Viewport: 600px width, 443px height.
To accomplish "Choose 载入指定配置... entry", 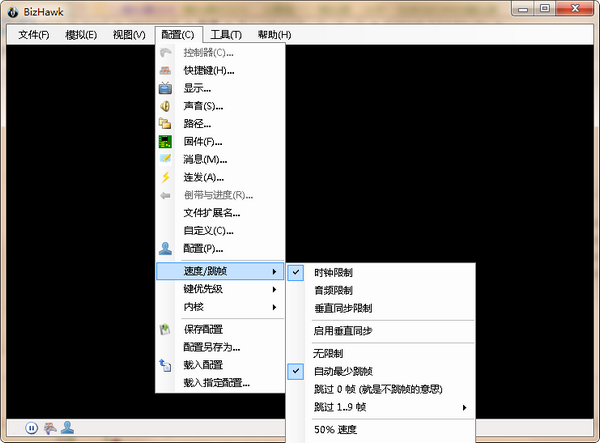I will click(x=220, y=383).
